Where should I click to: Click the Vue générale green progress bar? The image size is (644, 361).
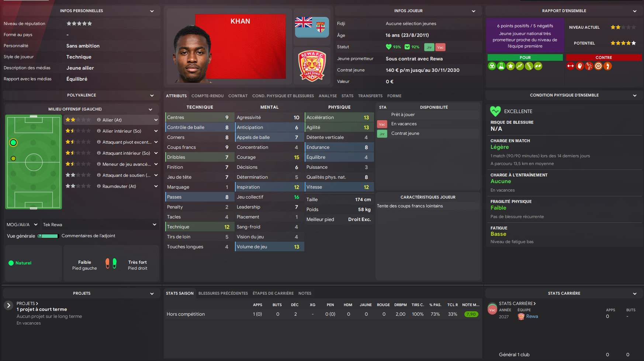(48, 236)
